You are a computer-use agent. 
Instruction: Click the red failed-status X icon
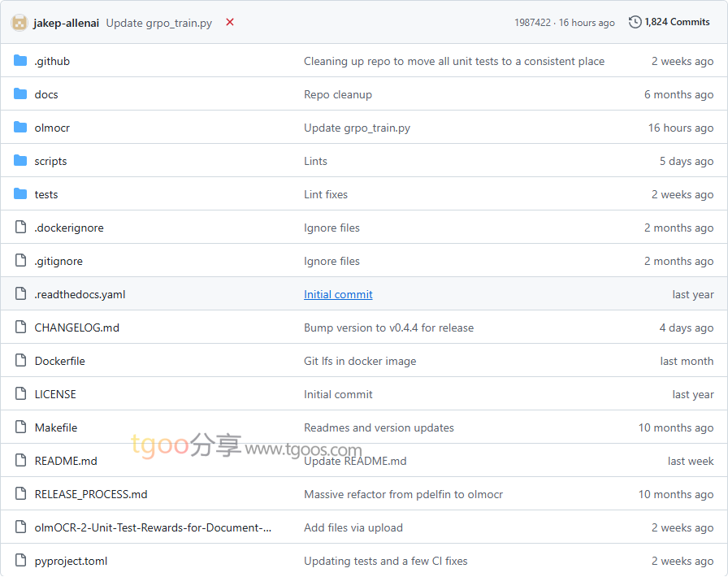[230, 23]
